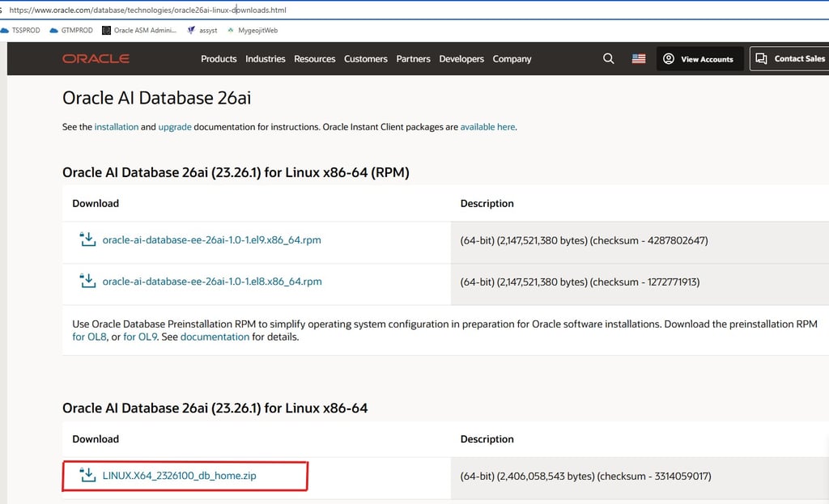Open the Resources menu
Screen dimensions: 829x504
[x=315, y=58]
